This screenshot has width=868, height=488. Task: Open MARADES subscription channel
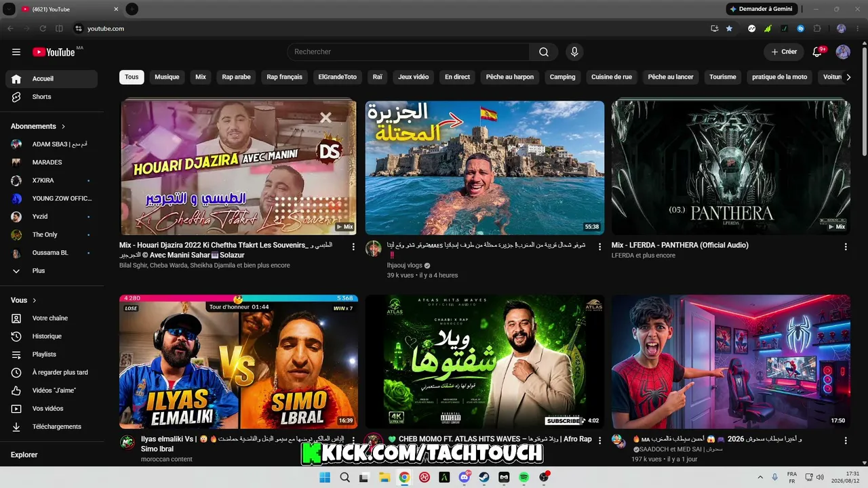tap(52, 163)
